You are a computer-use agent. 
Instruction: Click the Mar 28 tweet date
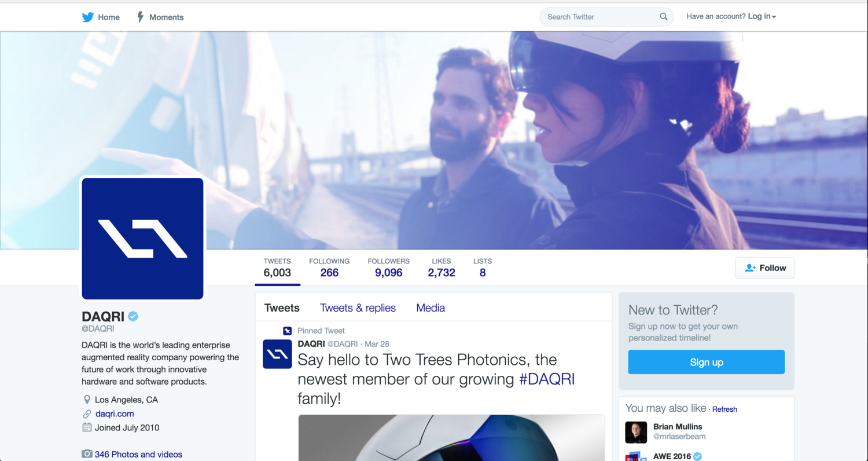coord(377,344)
